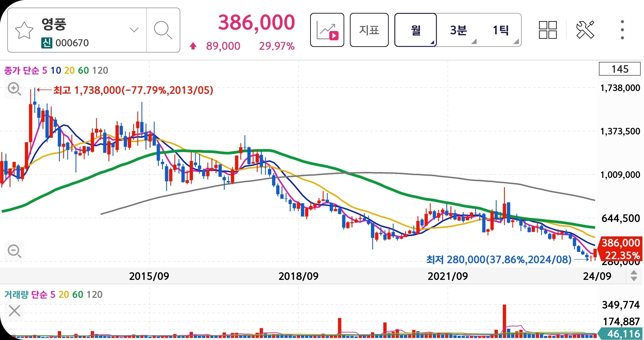Open chart tools wrench icon
The height and width of the screenshot is (340, 644).
(x=585, y=30)
